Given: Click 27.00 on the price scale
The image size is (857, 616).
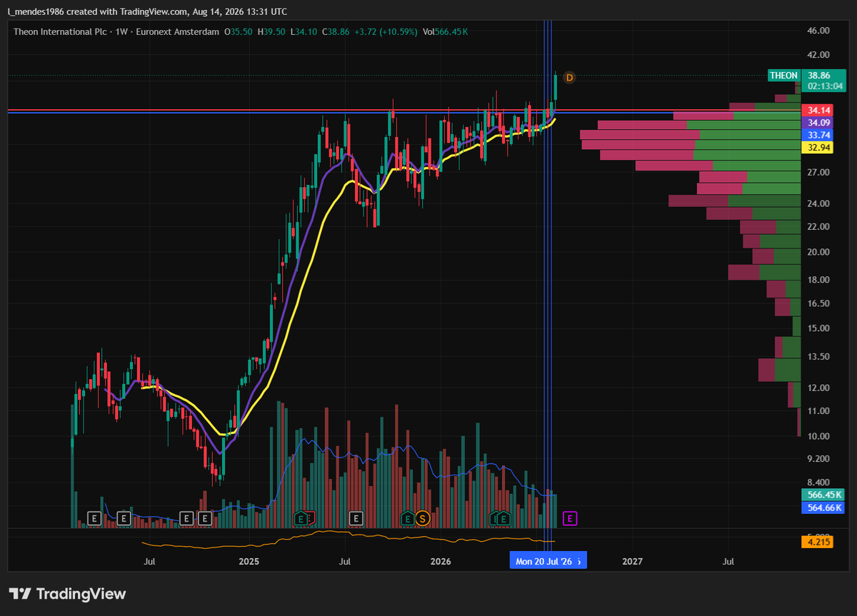Looking at the screenshot, I should pyautogui.click(x=818, y=173).
